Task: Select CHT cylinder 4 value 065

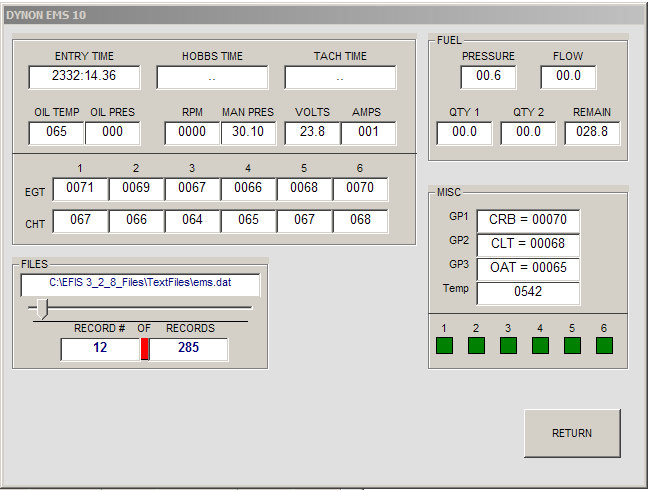Action: (x=248, y=221)
